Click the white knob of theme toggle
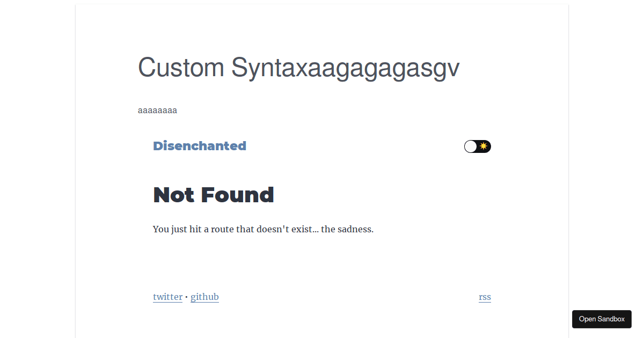 click(471, 146)
